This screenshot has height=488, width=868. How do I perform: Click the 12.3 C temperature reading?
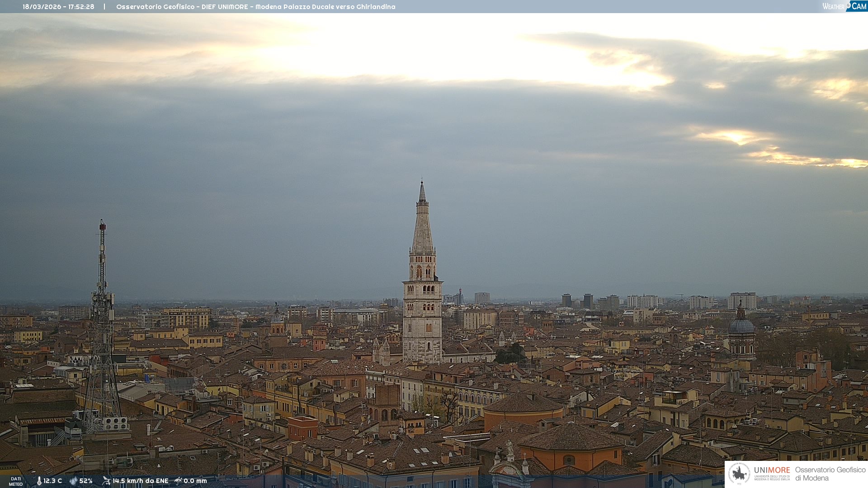point(53,481)
